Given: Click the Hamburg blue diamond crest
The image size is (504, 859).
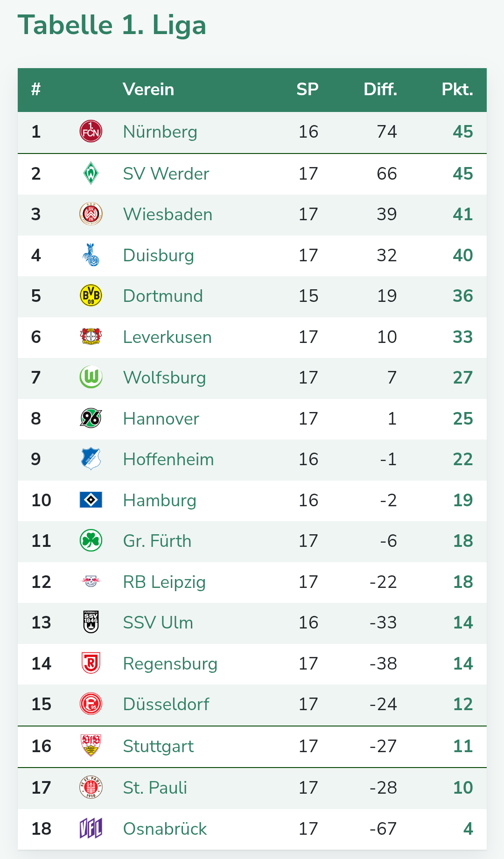Looking at the screenshot, I should (91, 500).
